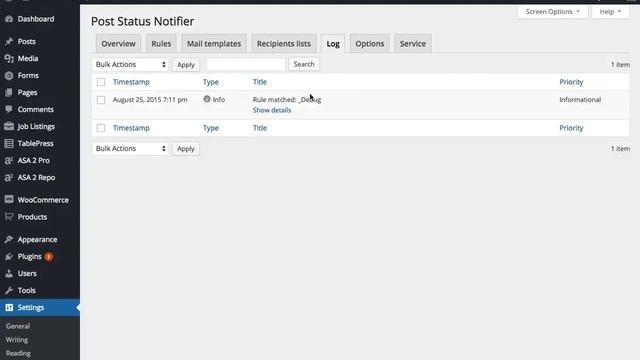640x360 pixels.
Task: Expand the Screen Options panel
Action: (553, 12)
